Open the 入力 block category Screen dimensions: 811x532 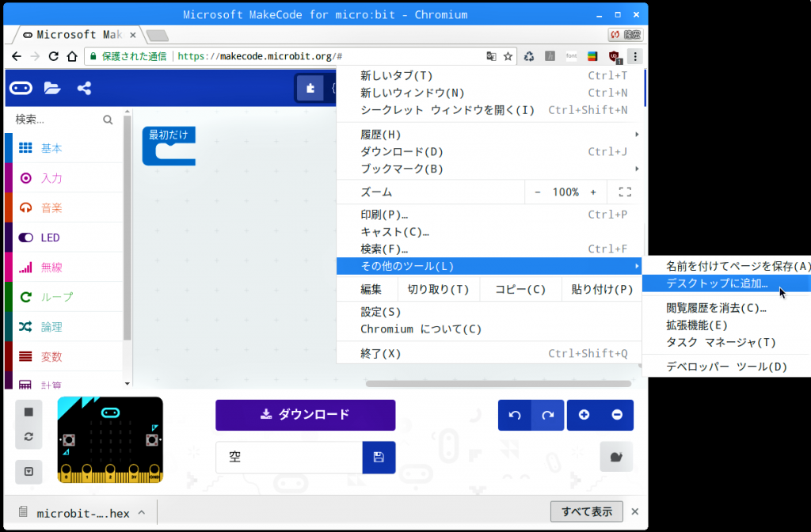click(63, 178)
